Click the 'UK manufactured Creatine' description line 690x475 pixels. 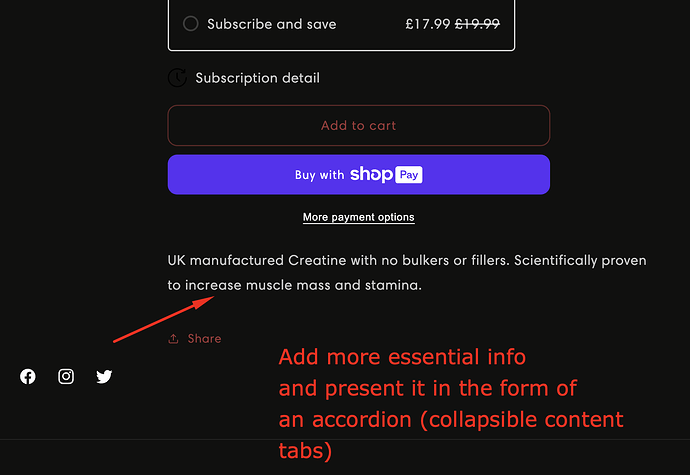point(407,260)
